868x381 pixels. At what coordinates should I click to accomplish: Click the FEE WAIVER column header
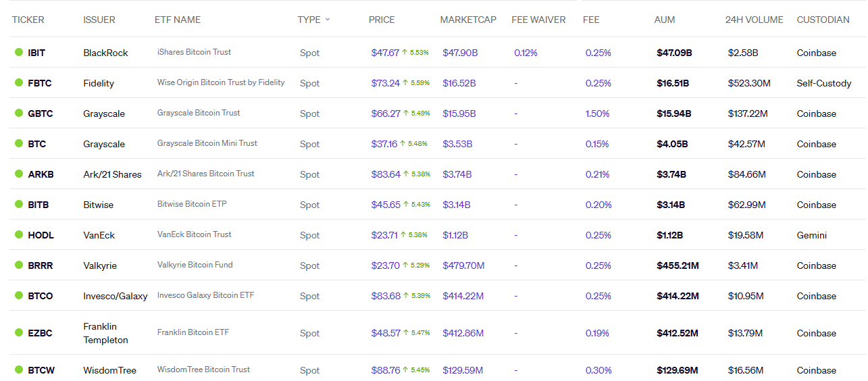[538, 20]
